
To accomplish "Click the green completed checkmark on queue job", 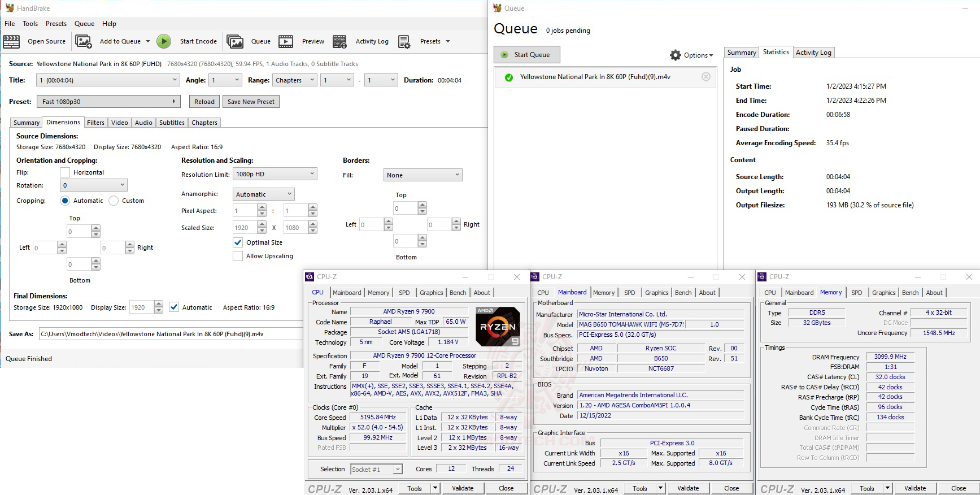I will [509, 77].
